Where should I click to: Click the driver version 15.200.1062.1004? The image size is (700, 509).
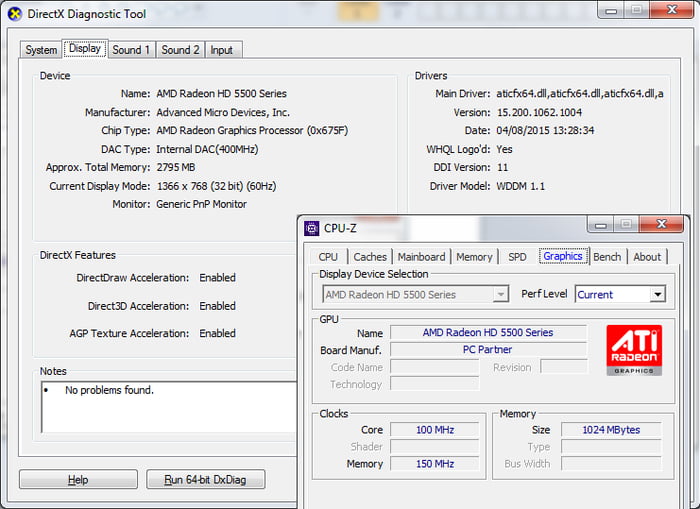tap(539, 113)
